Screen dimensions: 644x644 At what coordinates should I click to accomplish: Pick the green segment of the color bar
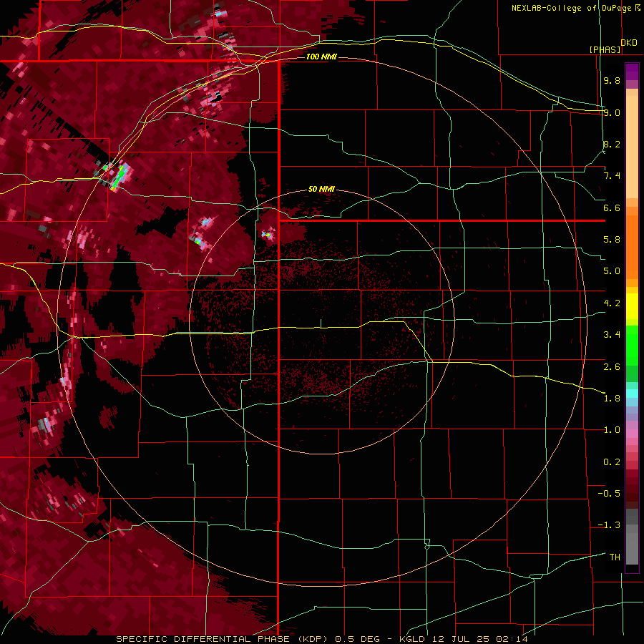click(x=632, y=346)
